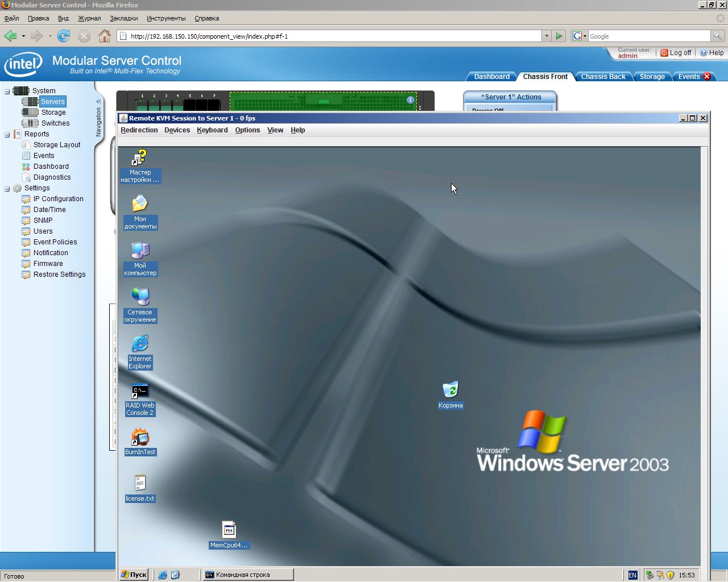
Task: Collapse the Settings tree section
Action: [7, 189]
